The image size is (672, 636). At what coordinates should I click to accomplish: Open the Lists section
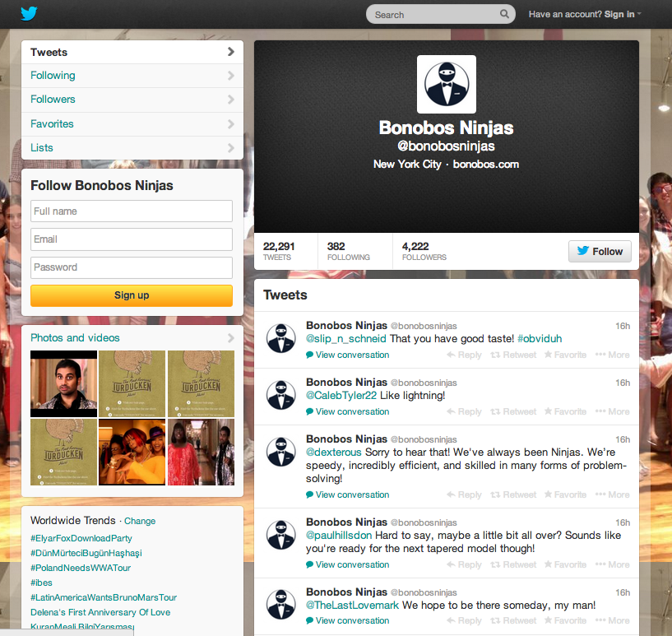(132, 148)
